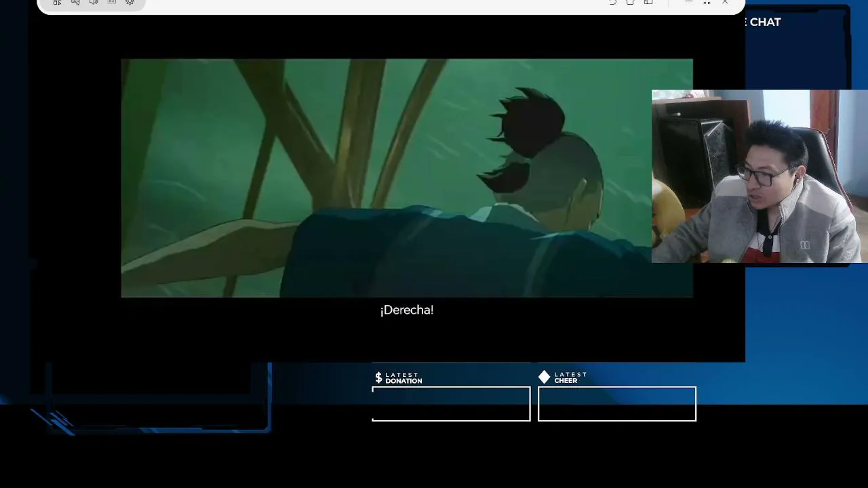Close the player window with the X
The image size is (868, 488).
point(725,3)
